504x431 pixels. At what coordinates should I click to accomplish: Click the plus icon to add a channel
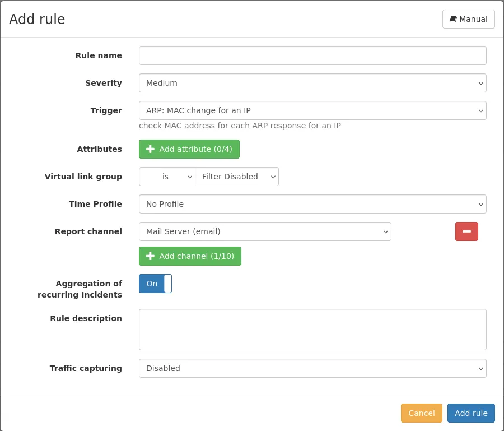point(150,256)
